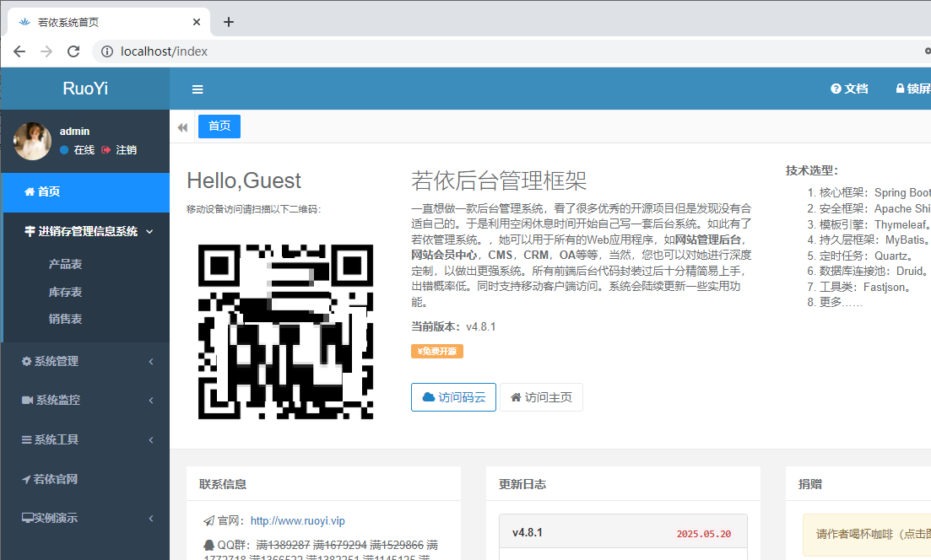Open 销售表 submenu item

pos(65,319)
